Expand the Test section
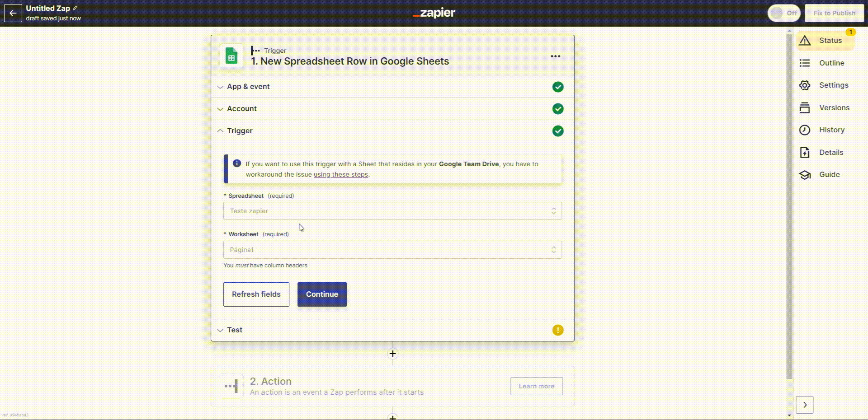Viewport: 868px width, 420px height. tap(392, 330)
